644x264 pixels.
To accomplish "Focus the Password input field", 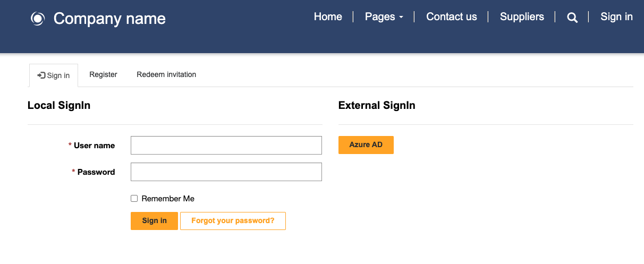I will tap(226, 172).
